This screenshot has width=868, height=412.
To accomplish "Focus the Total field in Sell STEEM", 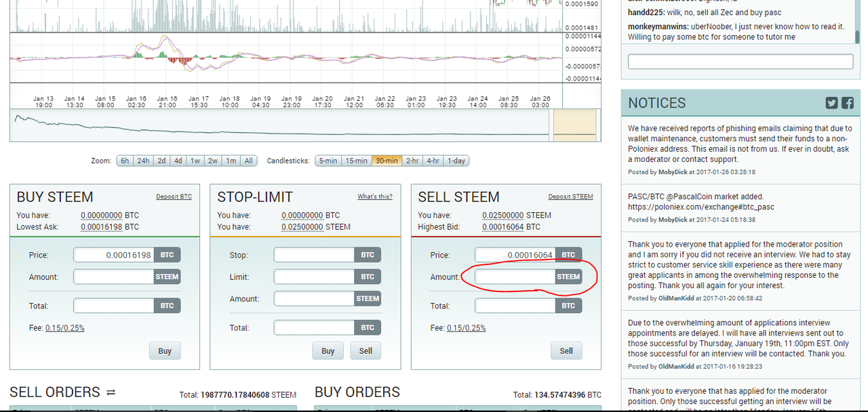I will pos(515,306).
